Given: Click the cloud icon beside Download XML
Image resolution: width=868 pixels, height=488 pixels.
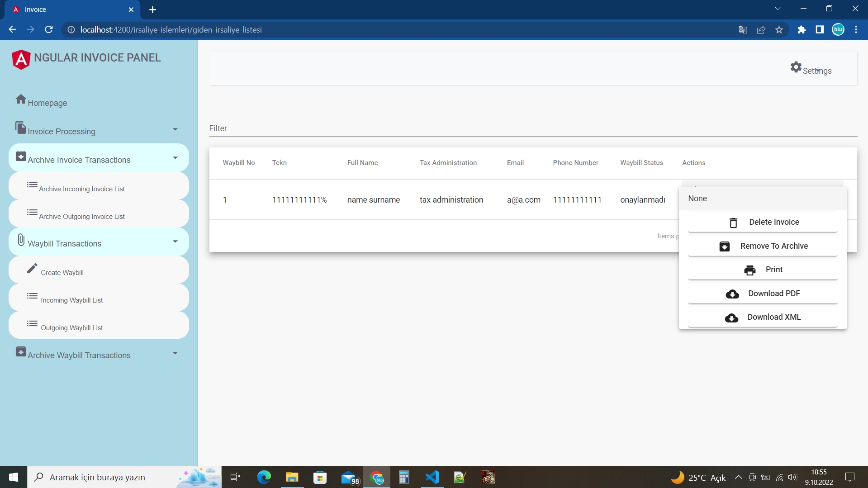Looking at the screenshot, I should pos(731,318).
